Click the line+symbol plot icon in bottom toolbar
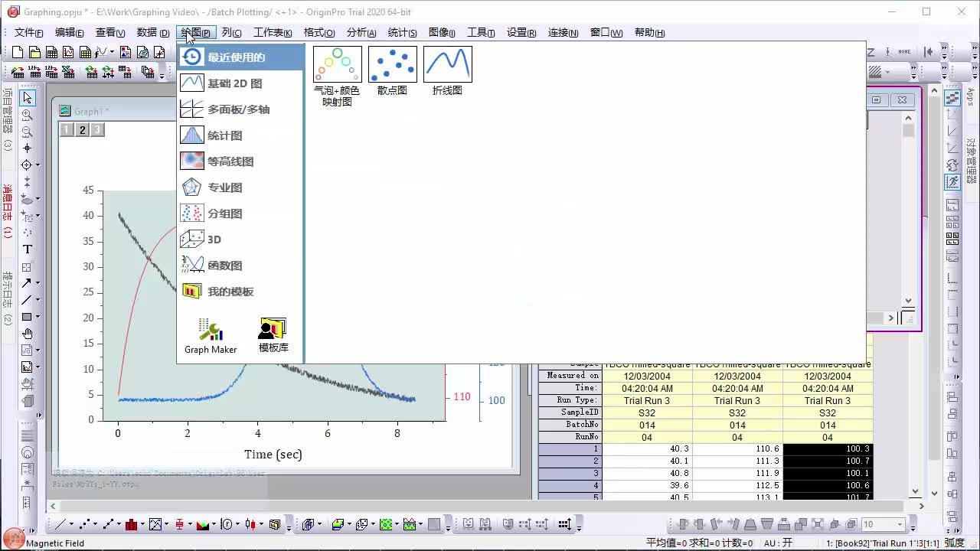This screenshot has height=551, width=980. click(108, 524)
